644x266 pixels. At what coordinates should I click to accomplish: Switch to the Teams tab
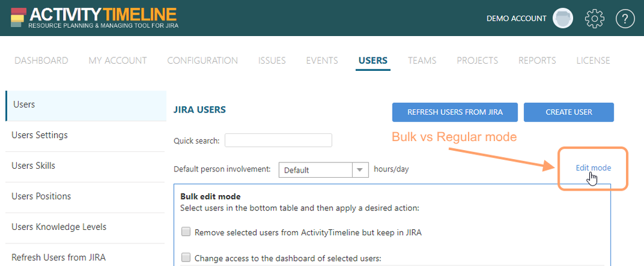tap(422, 61)
